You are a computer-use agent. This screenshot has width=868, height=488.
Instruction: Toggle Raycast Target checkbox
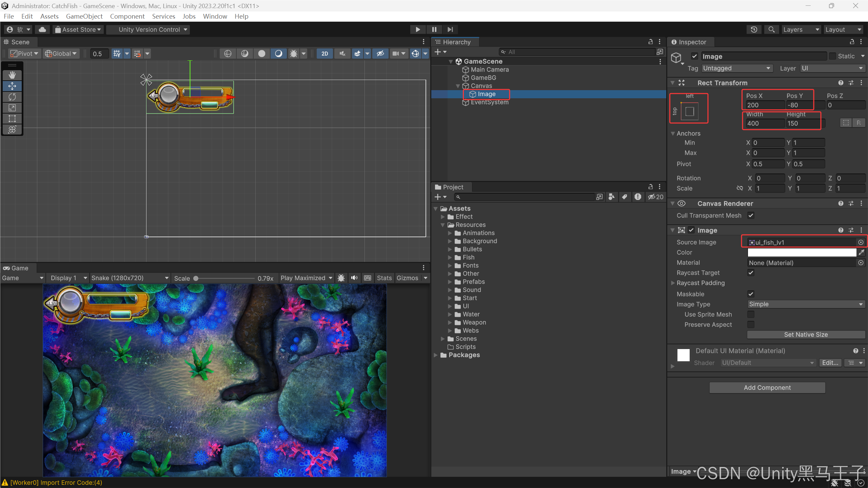(x=751, y=273)
